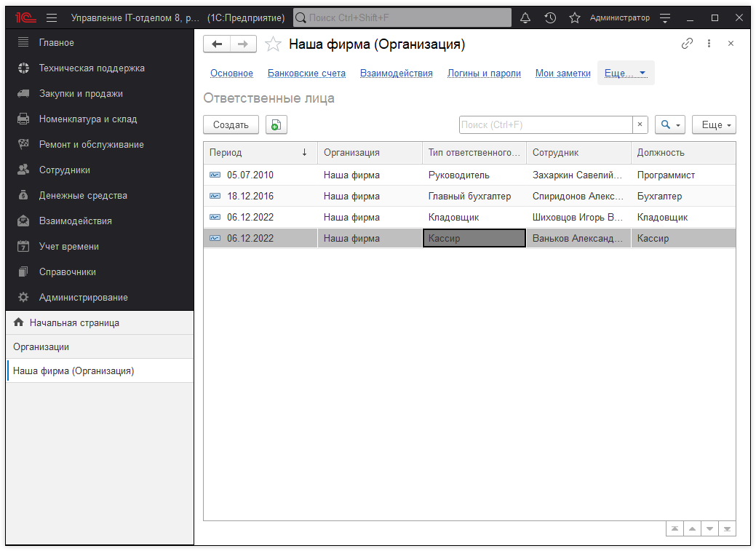The width and height of the screenshot is (756, 551).
Task: Click the Поиск (Ctrl+F) list field
Action: (x=545, y=124)
